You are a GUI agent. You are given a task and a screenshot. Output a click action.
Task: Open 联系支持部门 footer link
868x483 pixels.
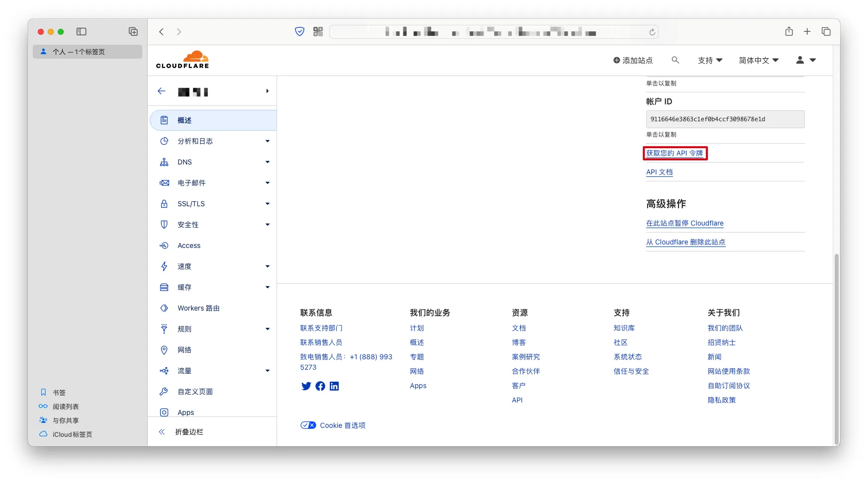(x=321, y=328)
